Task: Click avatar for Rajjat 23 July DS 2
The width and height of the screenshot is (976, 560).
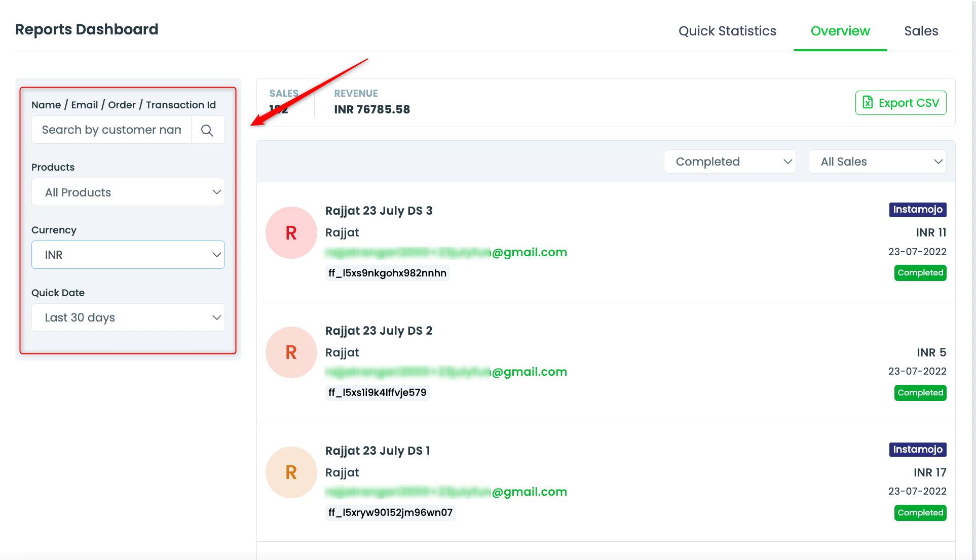Action: 291,352
